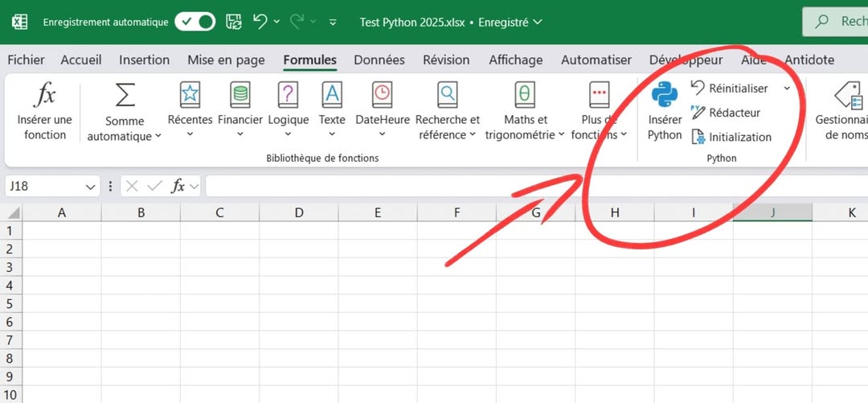This screenshot has width=868, height=403.
Task: Expand the Réinitialiser dropdown arrow
Action: click(787, 88)
